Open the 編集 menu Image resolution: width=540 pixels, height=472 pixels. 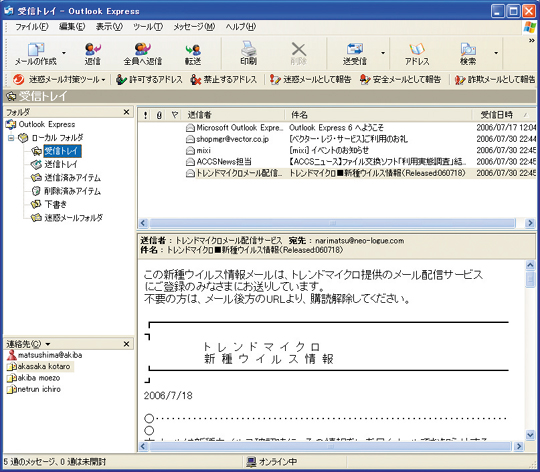(72, 27)
